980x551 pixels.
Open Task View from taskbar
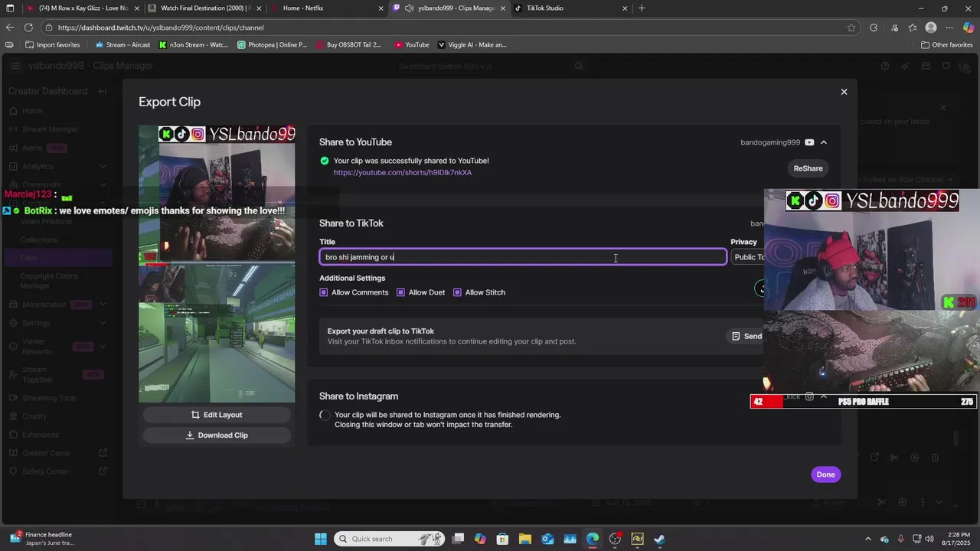pyautogui.click(x=458, y=539)
